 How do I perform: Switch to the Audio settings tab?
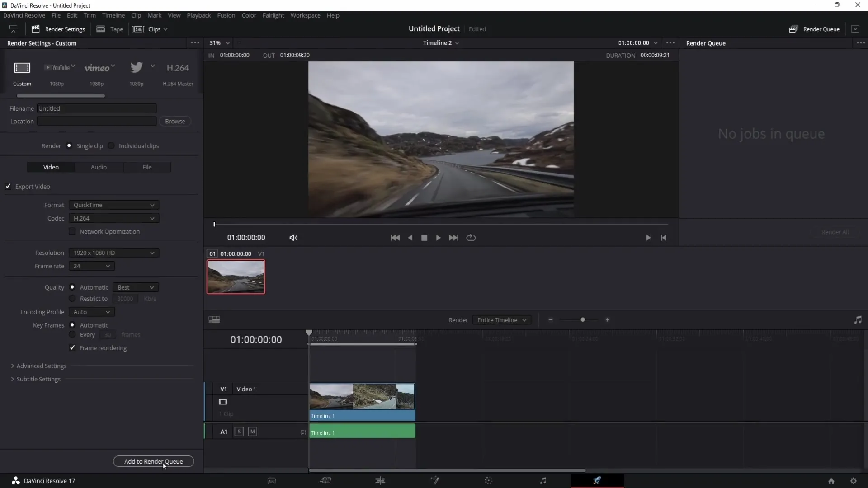99,167
